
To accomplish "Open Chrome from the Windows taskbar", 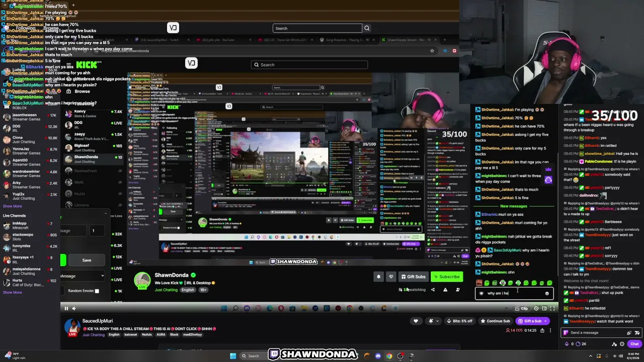I will 389,356.
